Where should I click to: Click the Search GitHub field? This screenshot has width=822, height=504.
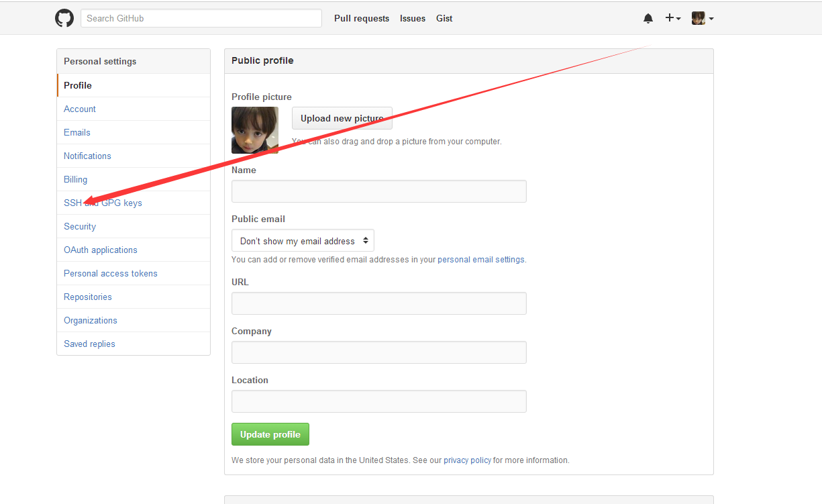pos(201,18)
